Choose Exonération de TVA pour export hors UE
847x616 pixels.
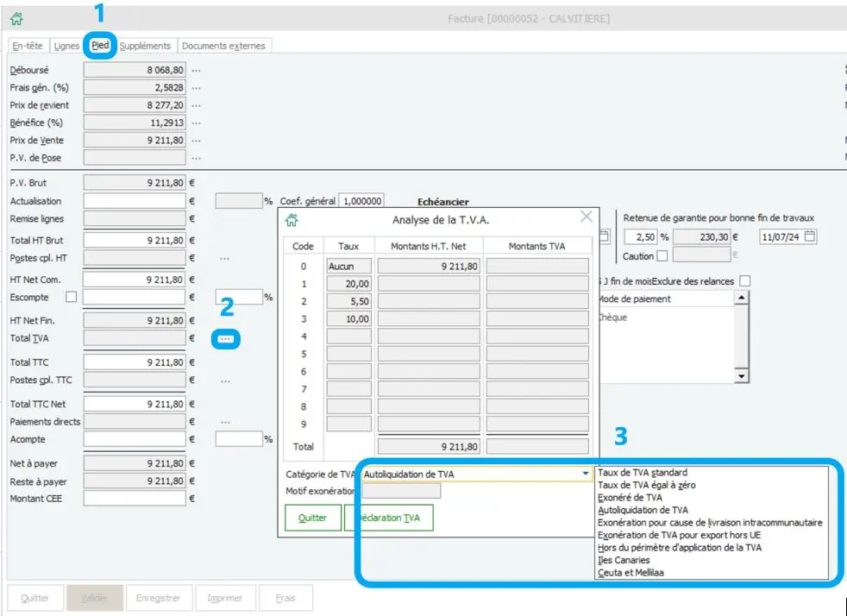click(x=679, y=535)
